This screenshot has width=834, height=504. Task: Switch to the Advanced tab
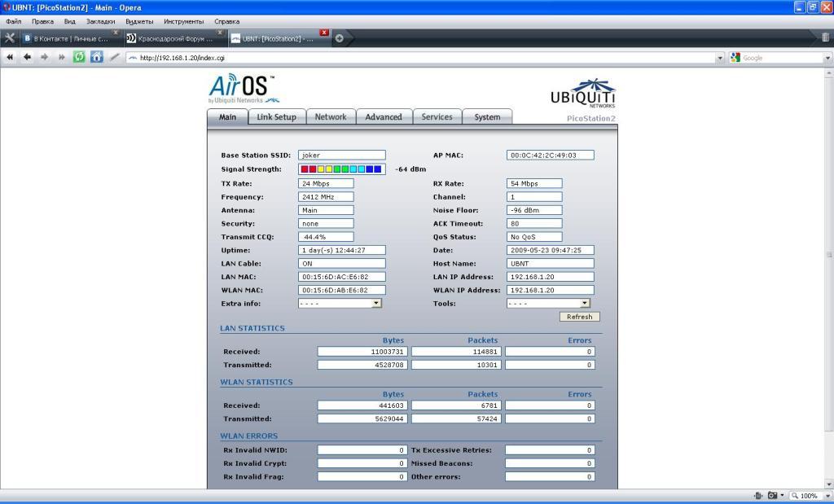[384, 117]
